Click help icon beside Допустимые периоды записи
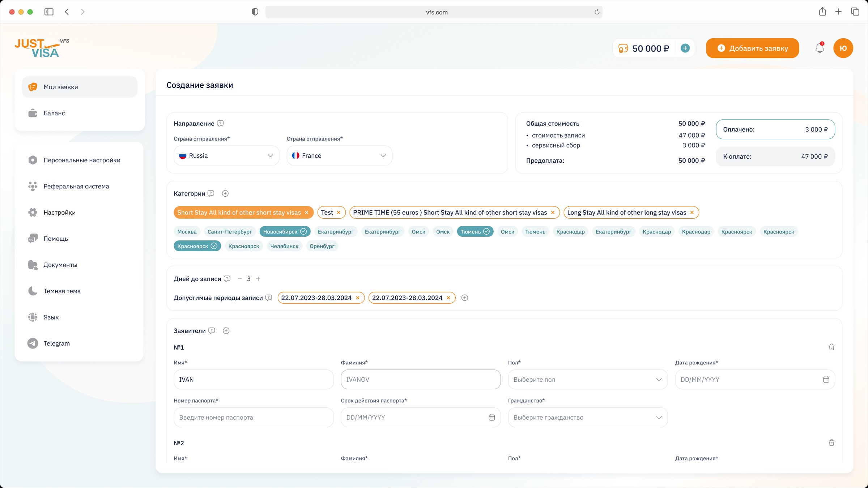 [x=269, y=297]
